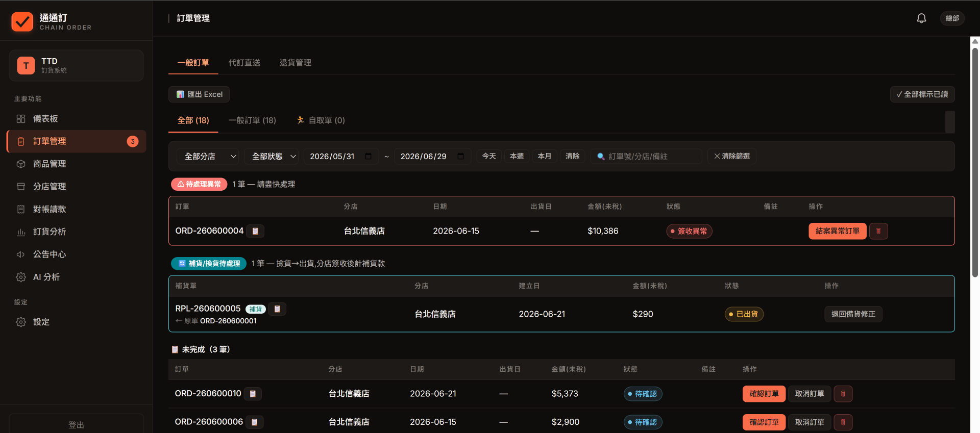
Task: Click the 3 badge on 訂單管理
Action: pyautogui.click(x=133, y=141)
